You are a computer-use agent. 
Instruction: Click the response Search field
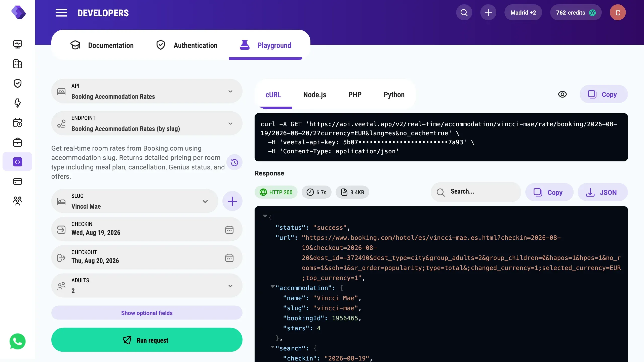[x=476, y=192]
